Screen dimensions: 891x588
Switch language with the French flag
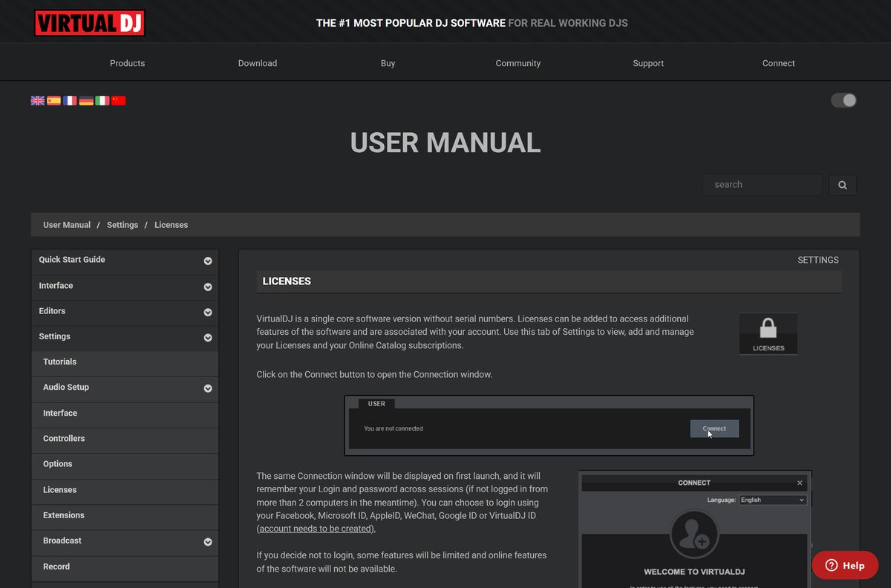(70, 100)
